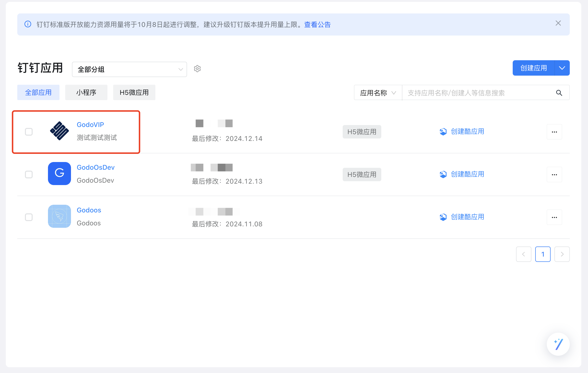The image size is (588, 373).
Task: Click the H5微应用 tag in GodoOsDev row
Action: click(362, 174)
